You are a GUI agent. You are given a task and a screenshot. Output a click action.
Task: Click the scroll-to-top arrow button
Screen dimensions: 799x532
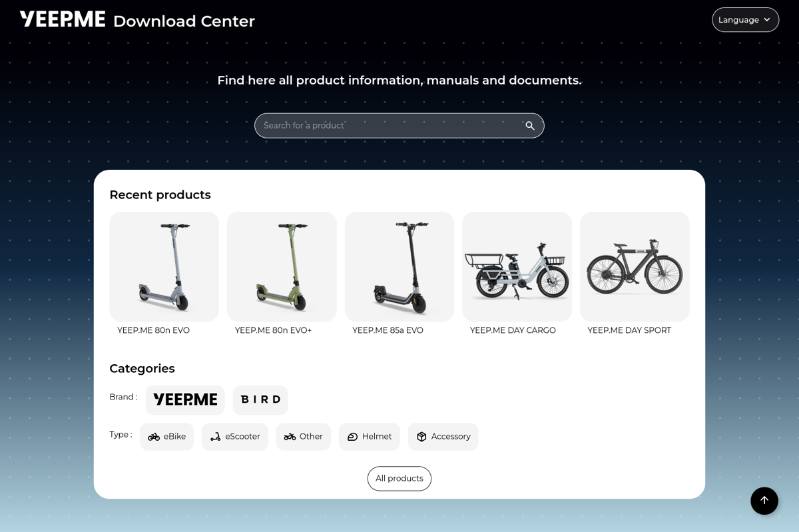[764, 501]
